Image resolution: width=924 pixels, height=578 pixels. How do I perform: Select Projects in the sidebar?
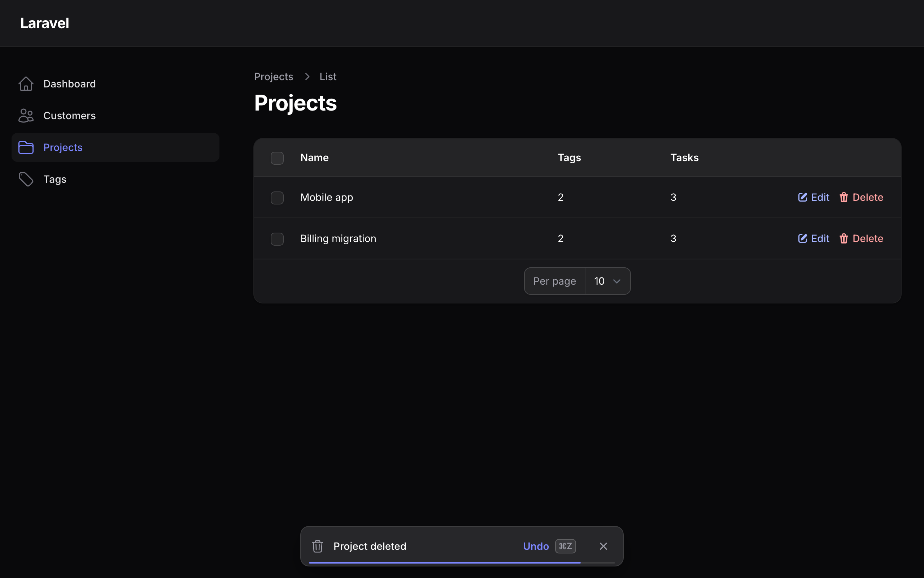click(115, 147)
